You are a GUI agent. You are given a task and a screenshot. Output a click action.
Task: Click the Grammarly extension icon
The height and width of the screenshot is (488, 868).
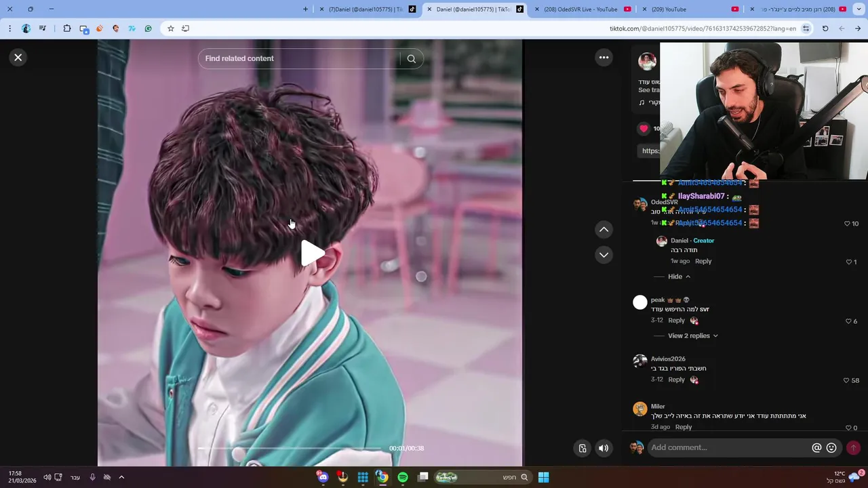click(148, 28)
